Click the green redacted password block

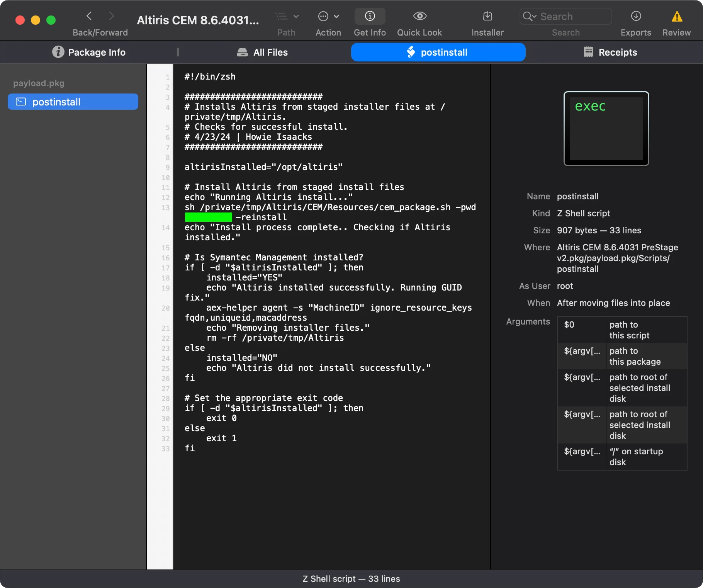point(209,217)
